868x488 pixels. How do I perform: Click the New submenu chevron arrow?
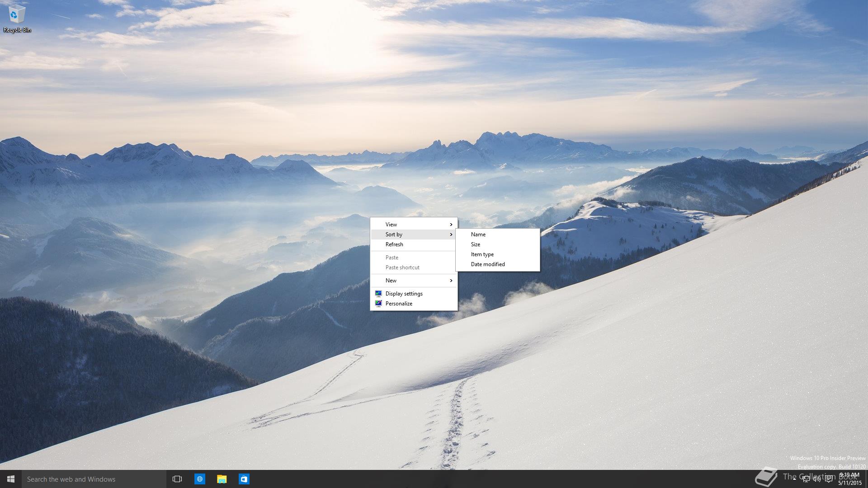click(x=451, y=281)
